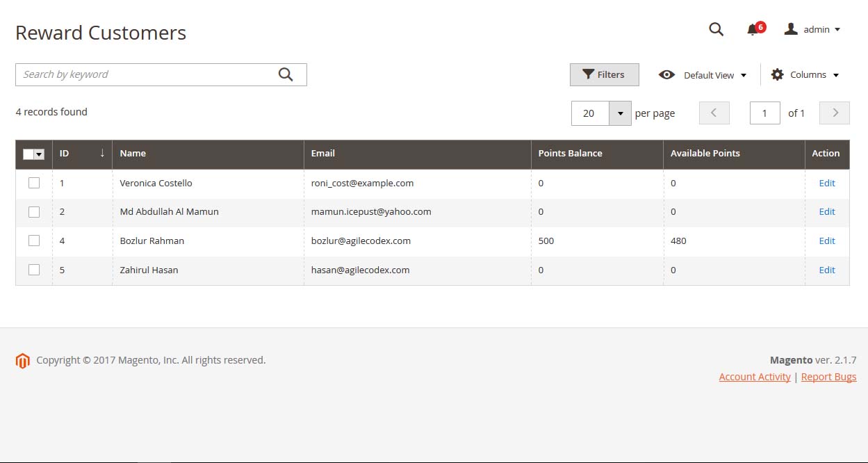The height and width of the screenshot is (463, 868).
Task: Click the Columns gear icon
Action: pos(778,74)
